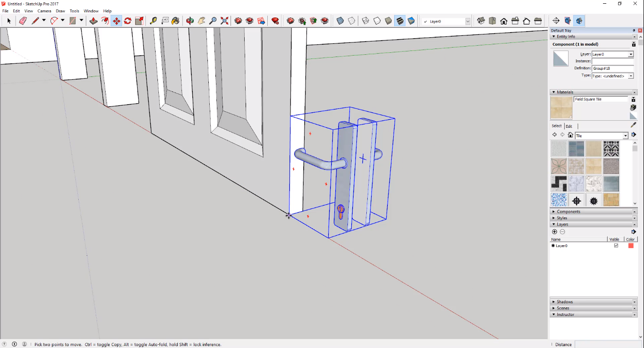Choose the Offset tool
This screenshot has width=644, height=348.
click(105, 21)
